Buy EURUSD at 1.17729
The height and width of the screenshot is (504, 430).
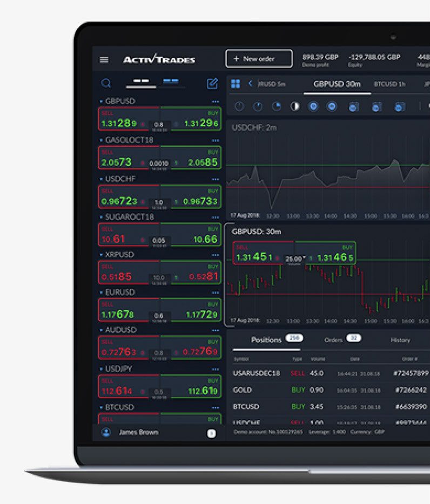tap(191, 310)
